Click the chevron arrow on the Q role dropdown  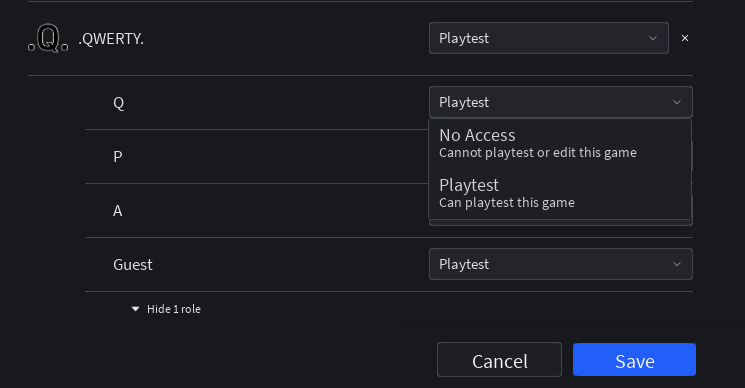[x=677, y=102]
